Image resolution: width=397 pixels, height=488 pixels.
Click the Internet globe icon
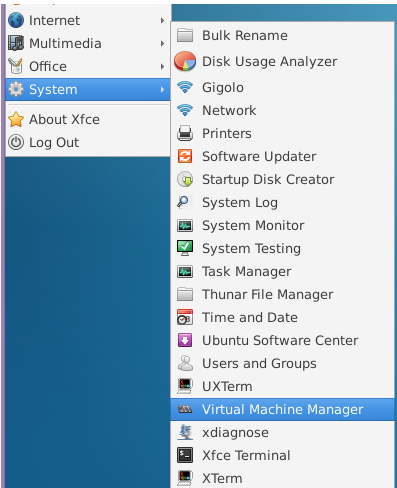point(16,20)
